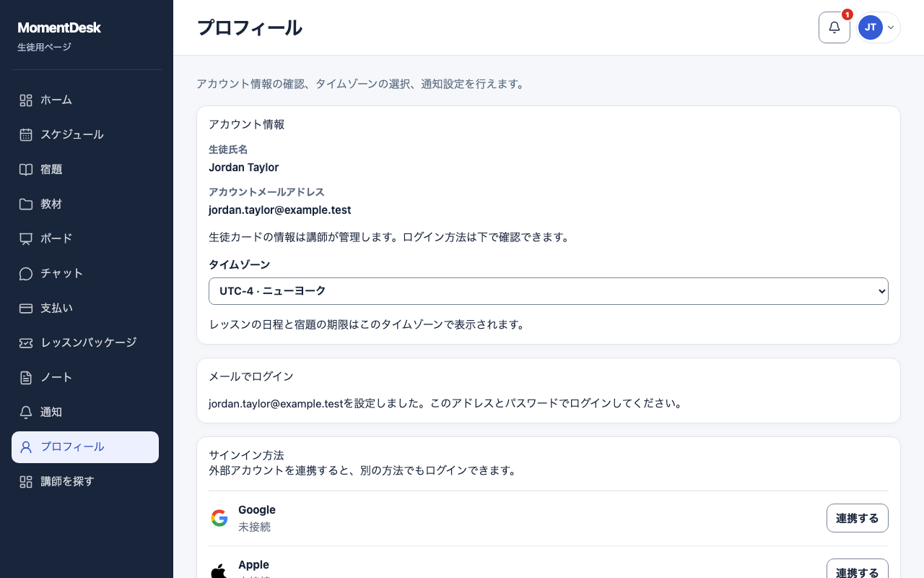The height and width of the screenshot is (578, 924).
Task: Click the 未接続 status under Google
Action: point(254,527)
